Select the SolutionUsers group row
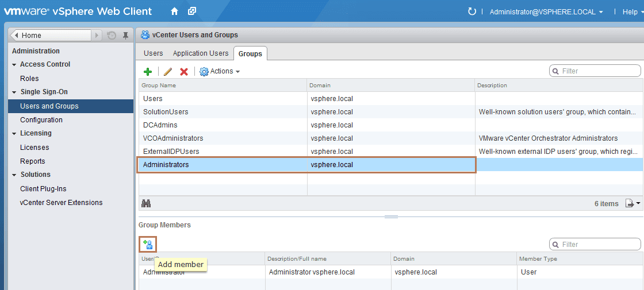This screenshot has height=290, width=644. coord(391,111)
